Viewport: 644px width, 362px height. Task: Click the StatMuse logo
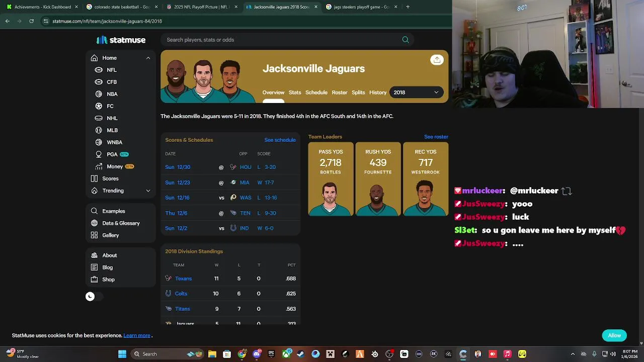coord(121,40)
